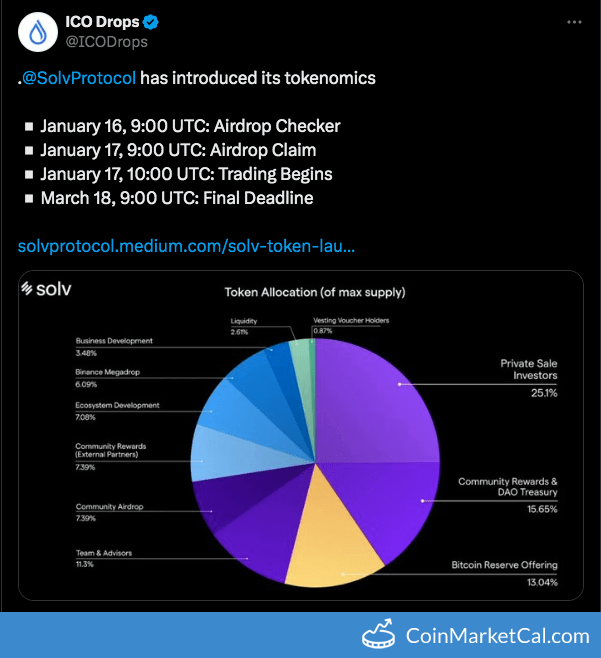Open the three-dot more options menu

tap(573, 23)
